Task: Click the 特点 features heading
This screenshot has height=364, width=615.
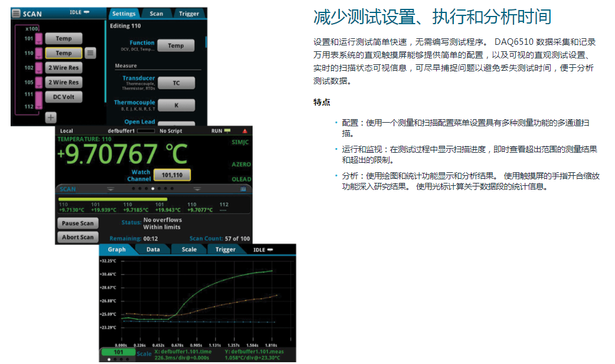Action: point(322,103)
